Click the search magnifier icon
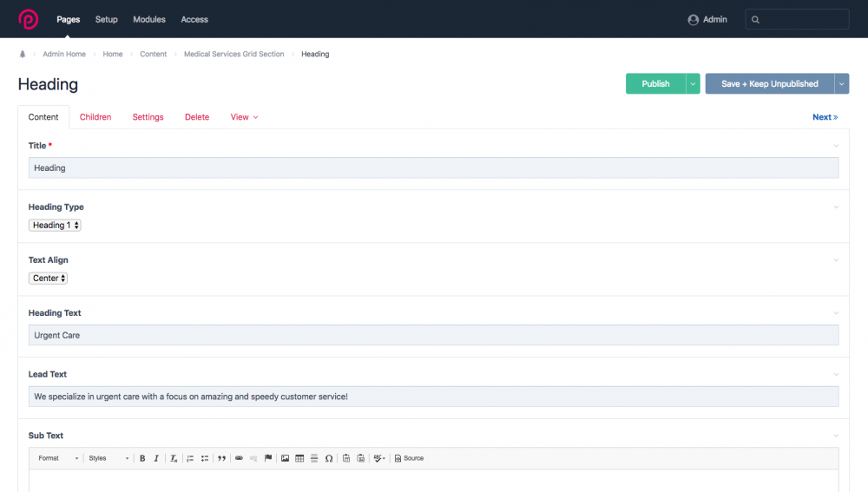Screen dimensions: 868x492 [x=756, y=20]
